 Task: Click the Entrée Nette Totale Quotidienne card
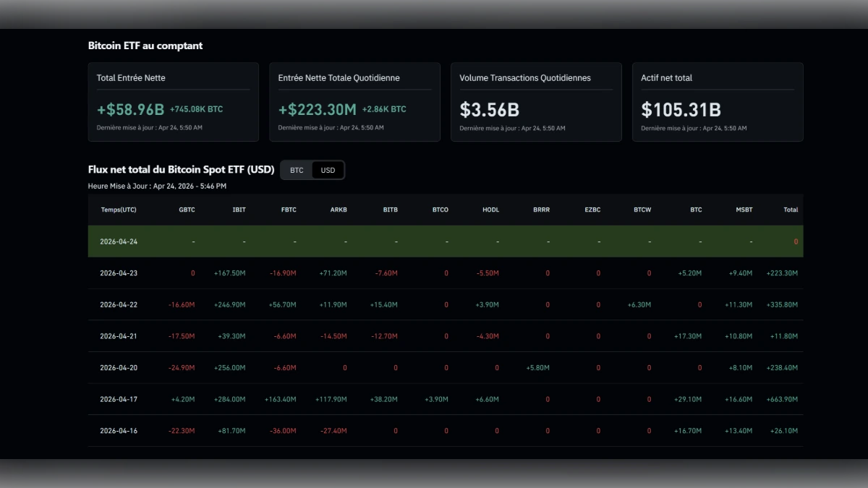(355, 101)
